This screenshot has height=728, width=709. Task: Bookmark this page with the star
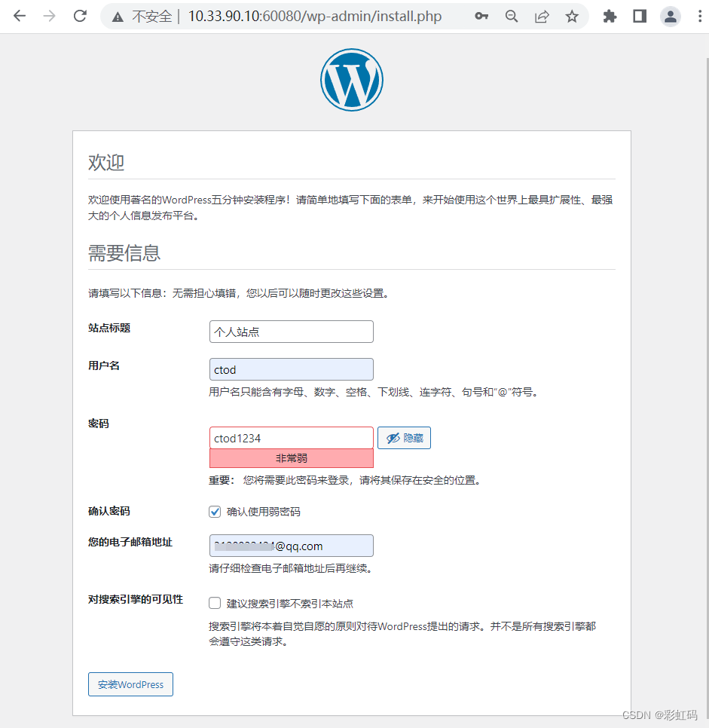[x=572, y=17]
